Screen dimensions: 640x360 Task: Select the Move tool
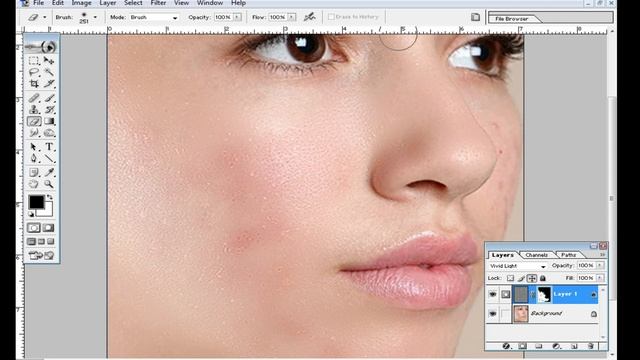(49, 61)
